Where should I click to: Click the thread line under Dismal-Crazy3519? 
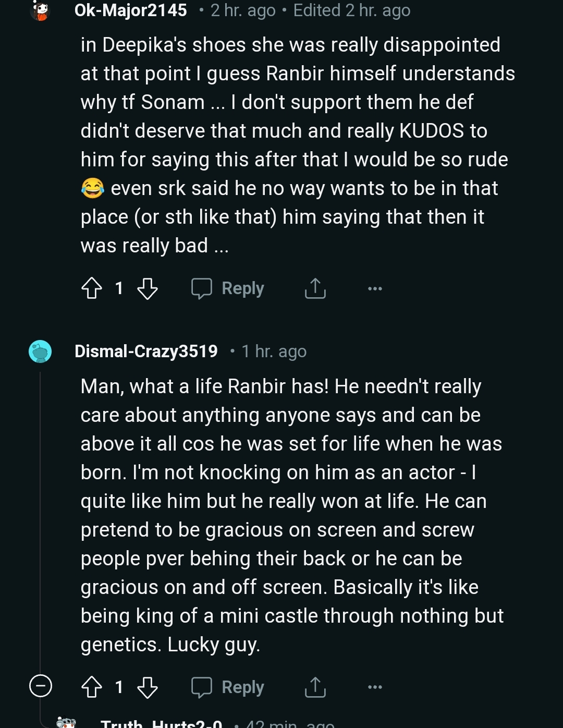click(x=40, y=521)
